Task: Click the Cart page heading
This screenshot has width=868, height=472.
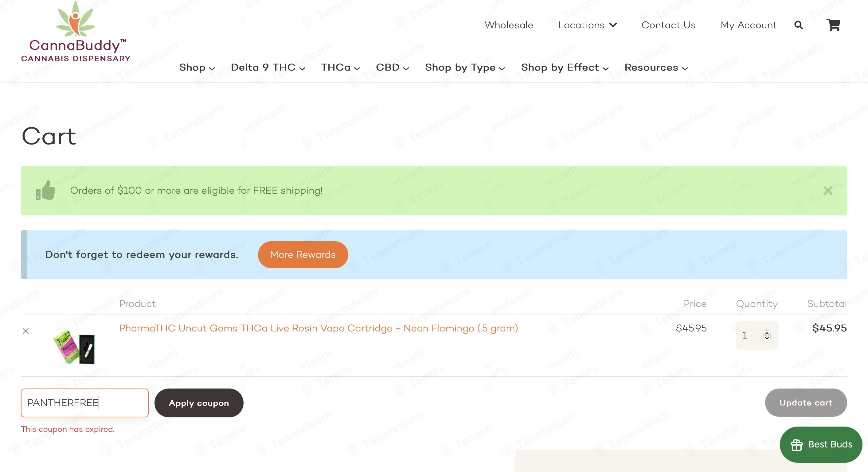Action: (x=49, y=136)
